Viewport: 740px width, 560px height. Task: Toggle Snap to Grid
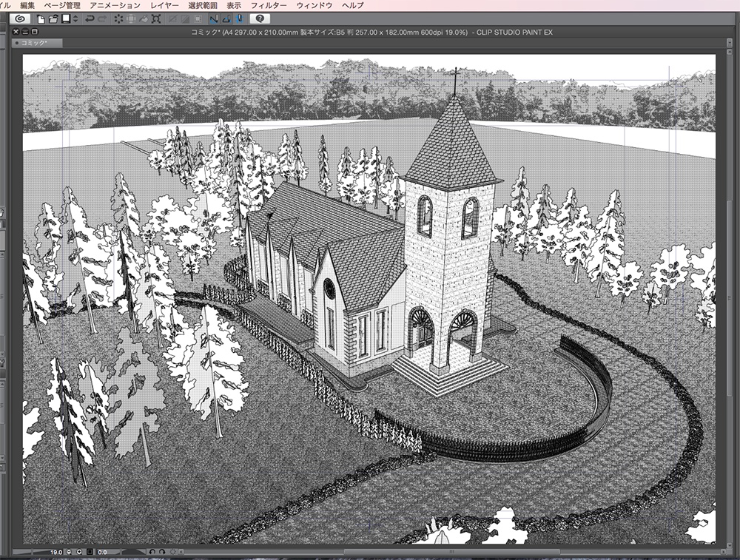239,19
